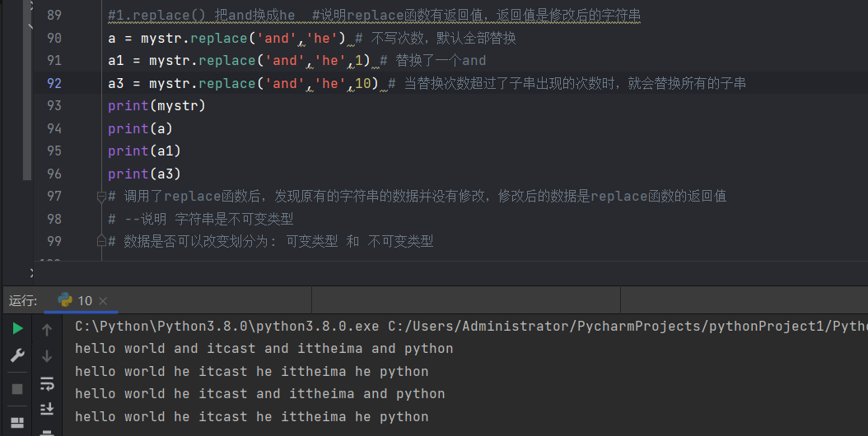Close the Run tab named 10
Image resolution: width=868 pixels, height=436 pixels.
coord(104,301)
